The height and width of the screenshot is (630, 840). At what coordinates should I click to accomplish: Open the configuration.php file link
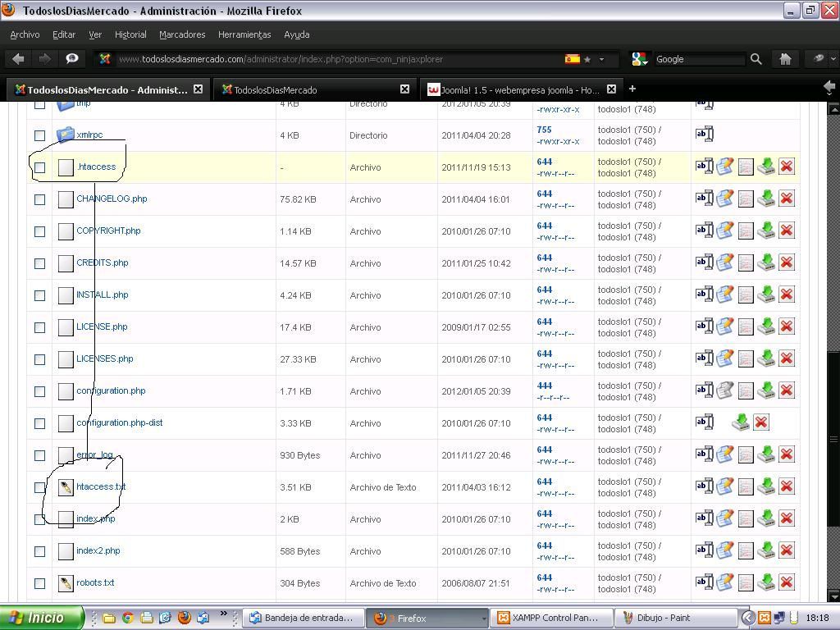(x=111, y=390)
